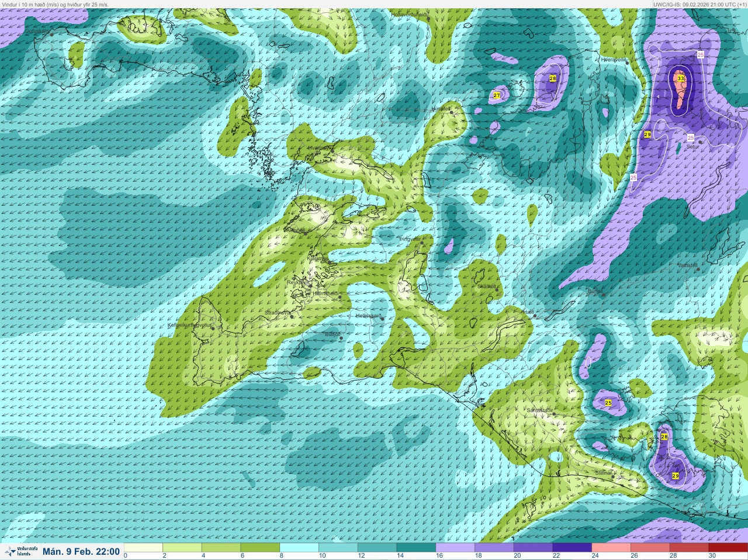Screen dimensions: 748x560
Task: Pick the dark indigo 22–24 m/s legend swatch
Action: click(572, 548)
